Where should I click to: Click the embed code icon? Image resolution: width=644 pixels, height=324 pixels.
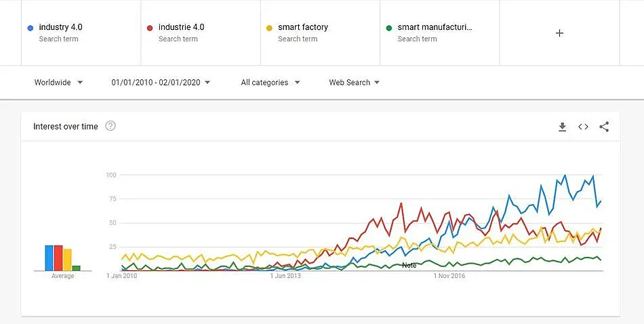click(583, 127)
